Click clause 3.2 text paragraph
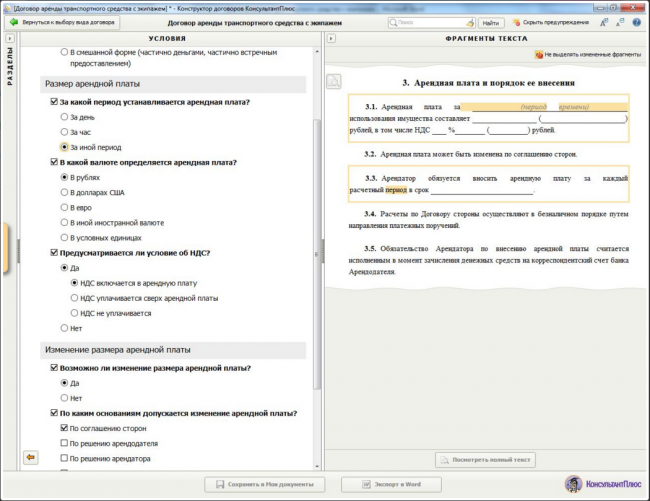The width and height of the screenshot is (650, 501). tap(471, 154)
